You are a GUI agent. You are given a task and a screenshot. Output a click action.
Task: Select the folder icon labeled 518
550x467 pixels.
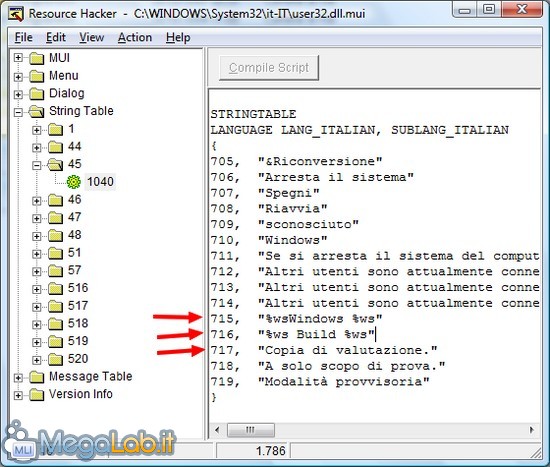click(55, 324)
